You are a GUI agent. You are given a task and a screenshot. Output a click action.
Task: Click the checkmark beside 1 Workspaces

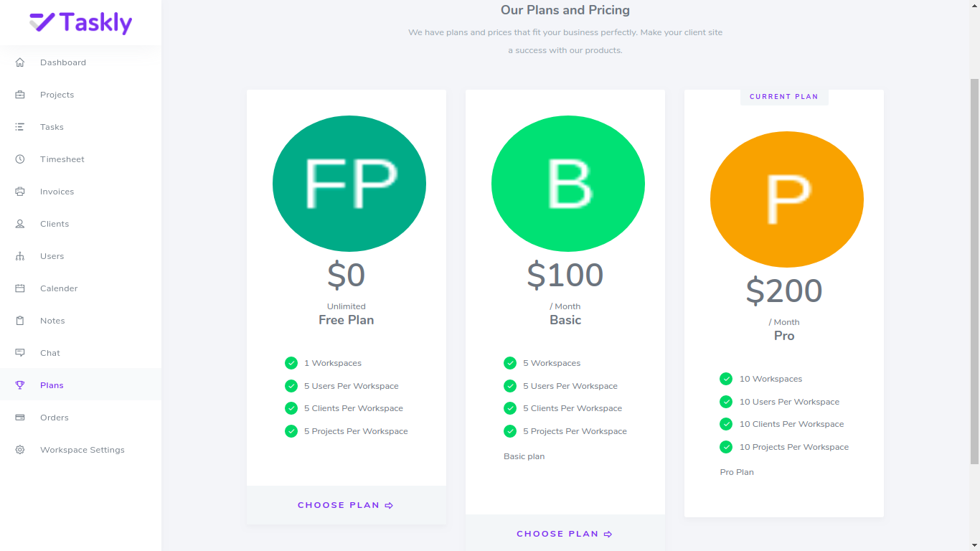pyautogui.click(x=291, y=363)
